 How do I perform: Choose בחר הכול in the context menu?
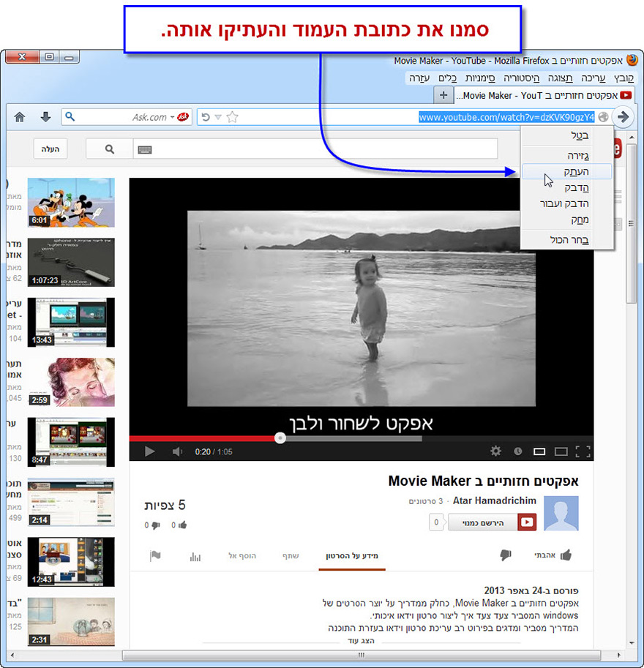point(567,240)
